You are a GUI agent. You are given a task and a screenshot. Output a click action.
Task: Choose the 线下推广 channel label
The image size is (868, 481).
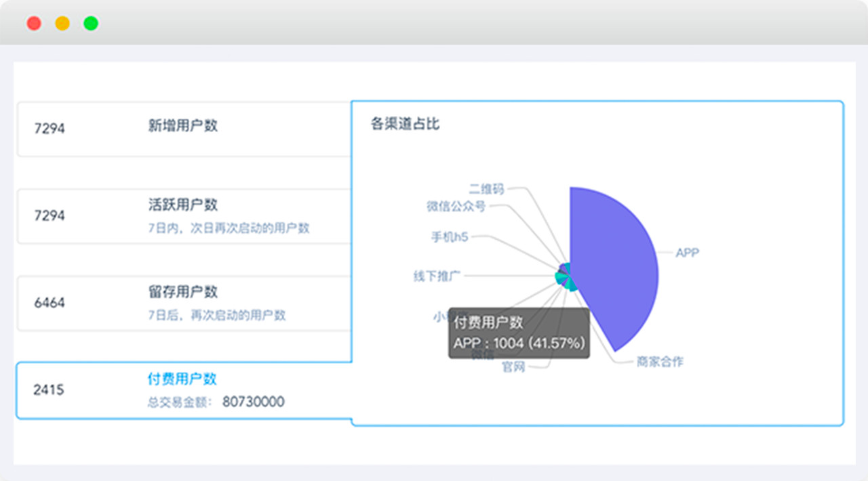pyautogui.click(x=437, y=276)
